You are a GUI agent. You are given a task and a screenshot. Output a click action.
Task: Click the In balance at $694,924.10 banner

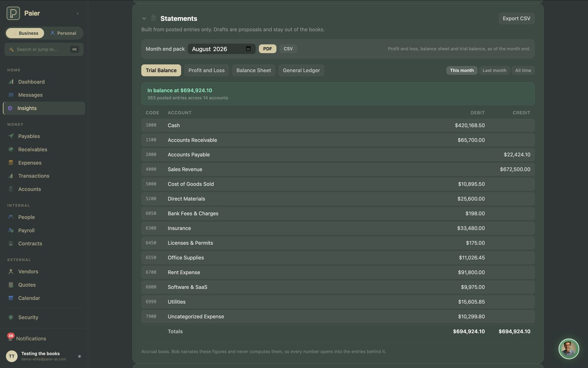pyautogui.click(x=338, y=94)
